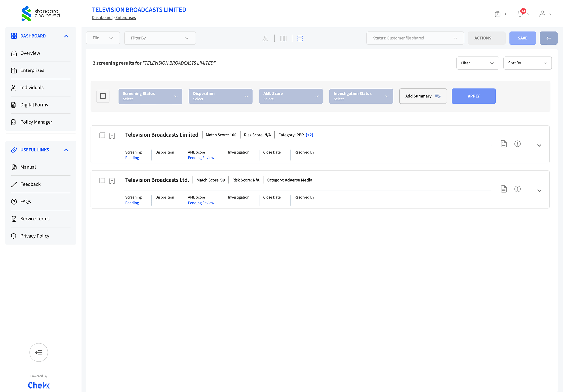Open document icon for Television Broadcasts Limited

click(x=504, y=144)
